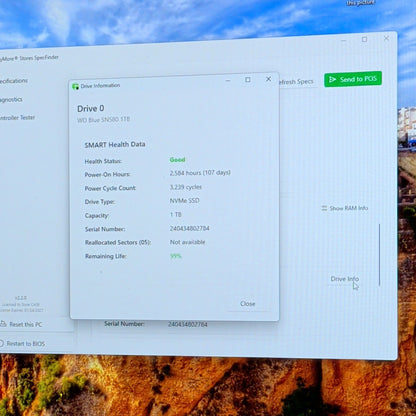Open Show RAM Info
The width and height of the screenshot is (416, 416).
[345, 208]
